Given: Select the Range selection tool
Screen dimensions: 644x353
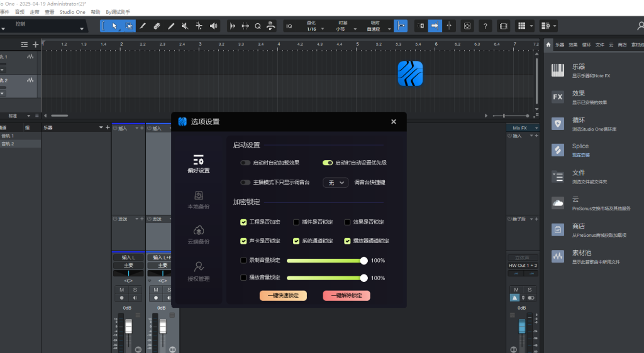Looking at the screenshot, I should [128, 26].
